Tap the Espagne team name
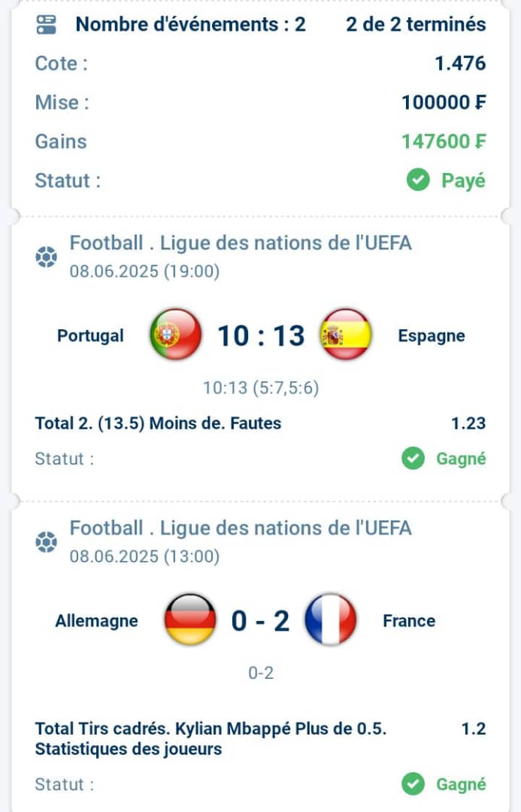This screenshot has width=521, height=812. [432, 335]
